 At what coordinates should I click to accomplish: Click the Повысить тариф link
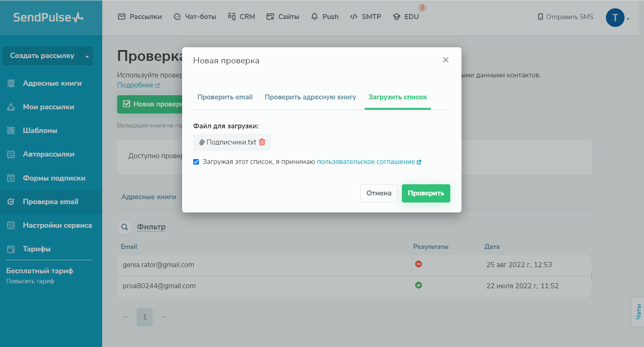pyautogui.click(x=30, y=281)
